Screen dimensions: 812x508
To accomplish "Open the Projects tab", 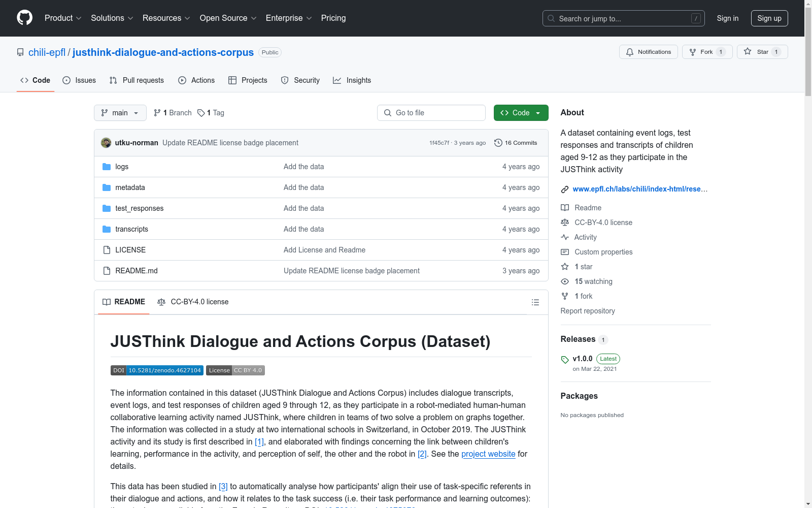I will [x=248, y=80].
